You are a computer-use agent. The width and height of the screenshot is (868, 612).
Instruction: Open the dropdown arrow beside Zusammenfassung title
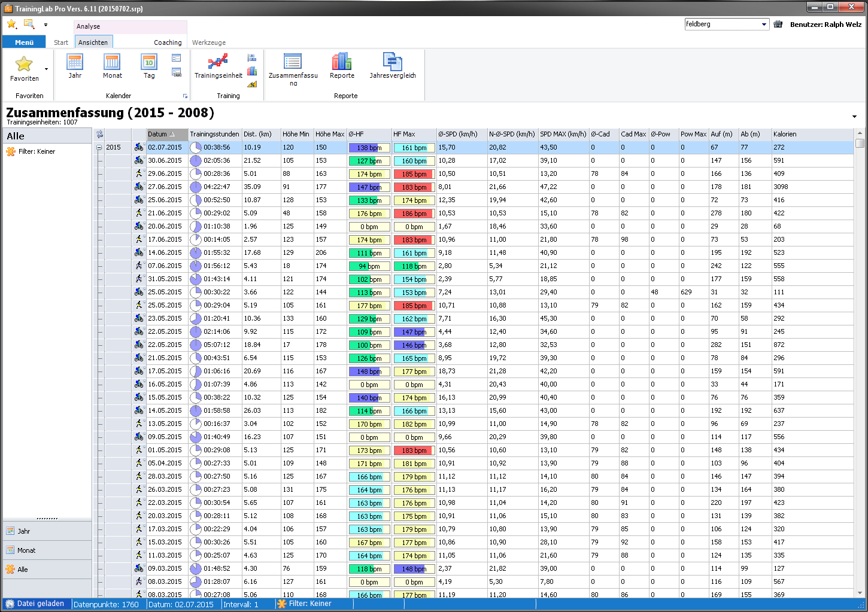854,116
